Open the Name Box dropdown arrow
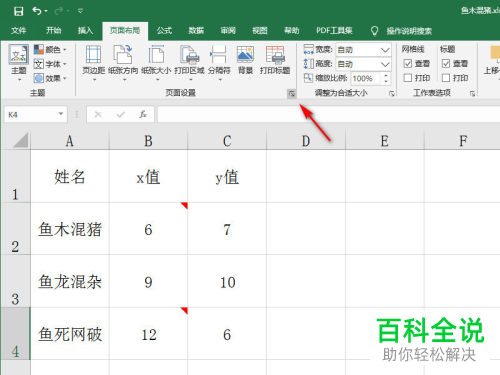The width and height of the screenshot is (500, 375). [61, 114]
